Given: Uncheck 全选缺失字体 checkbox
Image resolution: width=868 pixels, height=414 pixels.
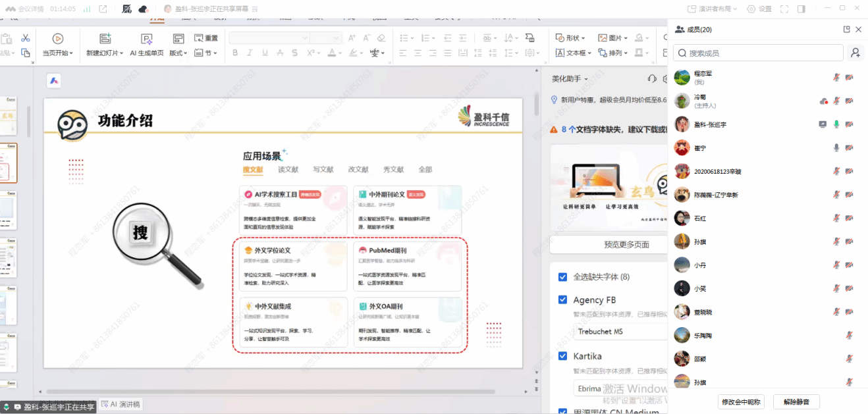Looking at the screenshot, I should pos(562,277).
